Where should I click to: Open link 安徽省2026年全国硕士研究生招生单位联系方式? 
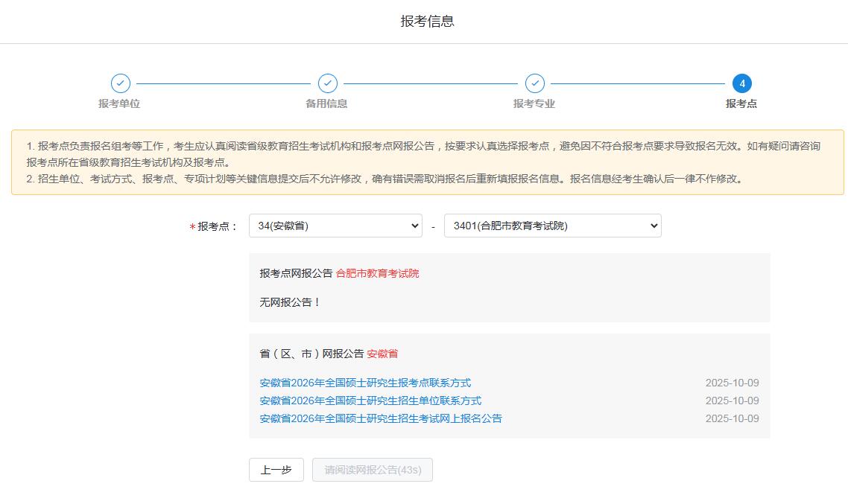370,401
